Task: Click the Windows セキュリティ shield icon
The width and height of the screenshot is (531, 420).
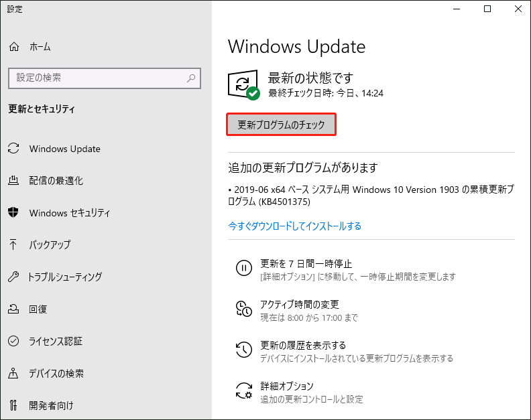Action: [13, 212]
